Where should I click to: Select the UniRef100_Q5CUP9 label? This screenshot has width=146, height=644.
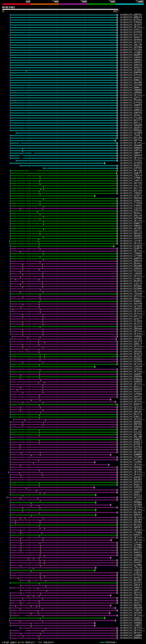coord(131,520)
